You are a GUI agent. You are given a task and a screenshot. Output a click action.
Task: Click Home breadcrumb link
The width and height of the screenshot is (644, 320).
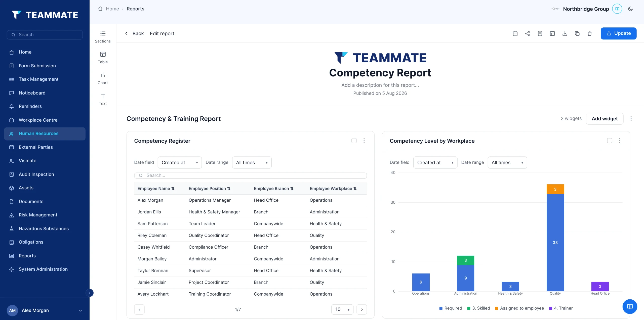pyautogui.click(x=112, y=9)
